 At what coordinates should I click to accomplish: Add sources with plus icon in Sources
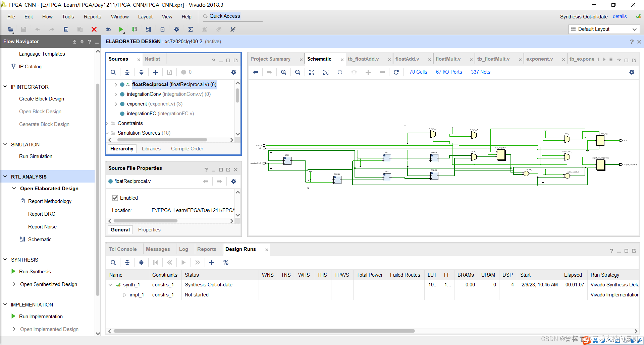point(155,72)
